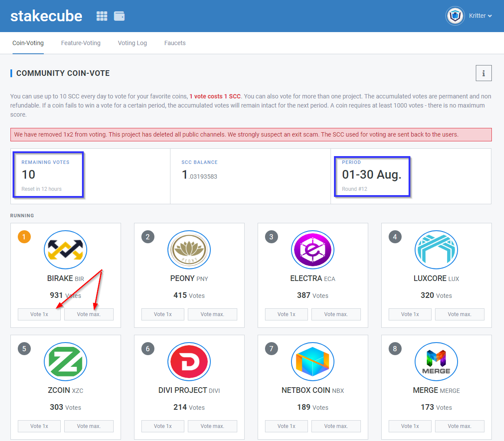Click the RUNNING section label
504x441 pixels.
click(22, 216)
